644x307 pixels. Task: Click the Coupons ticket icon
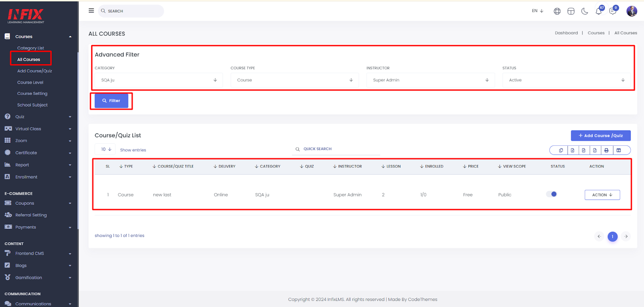coord(8,203)
